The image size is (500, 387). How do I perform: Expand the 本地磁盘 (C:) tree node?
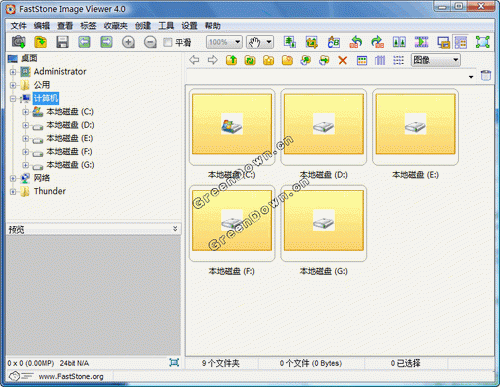tap(26, 112)
